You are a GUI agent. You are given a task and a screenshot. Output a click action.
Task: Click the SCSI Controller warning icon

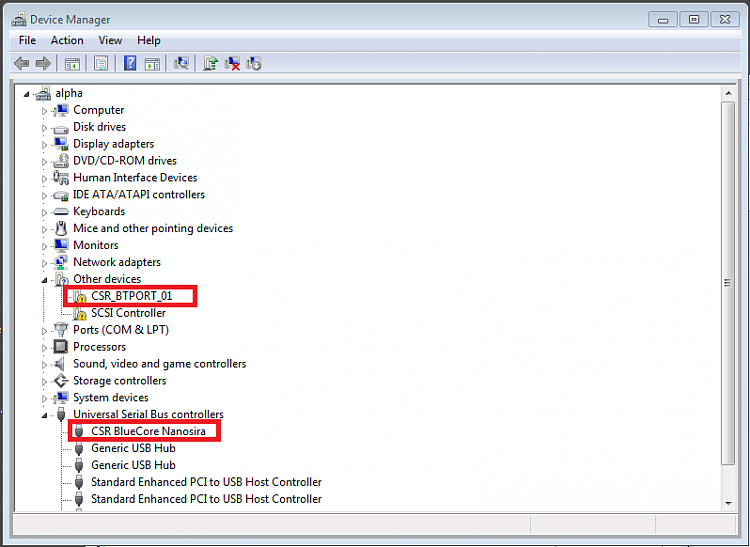(80, 314)
